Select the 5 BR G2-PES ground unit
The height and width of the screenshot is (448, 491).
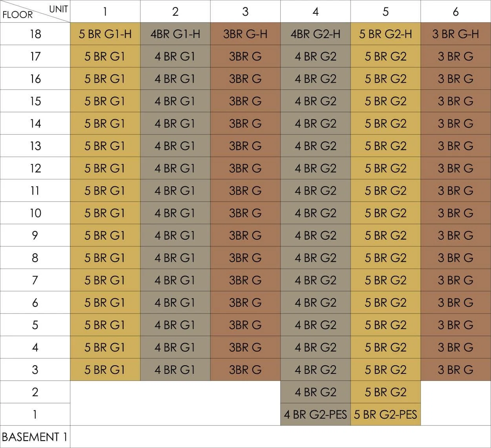click(385, 414)
